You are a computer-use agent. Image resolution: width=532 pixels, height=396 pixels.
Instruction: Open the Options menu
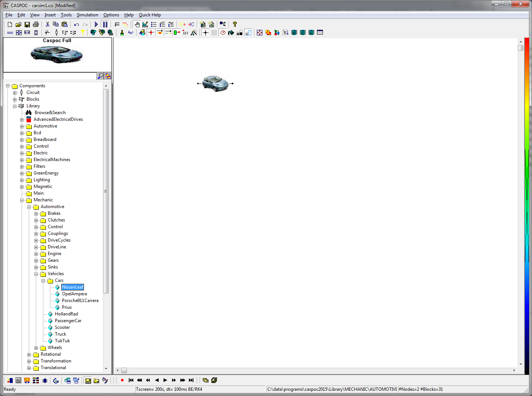pyautogui.click(x=111, y=15)
